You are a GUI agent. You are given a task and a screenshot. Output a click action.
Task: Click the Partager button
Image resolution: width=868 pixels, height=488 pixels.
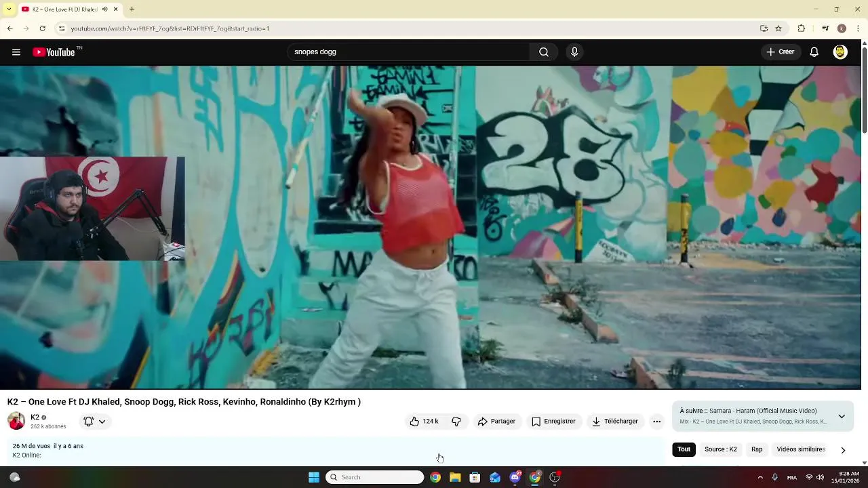tap(496, 422)
